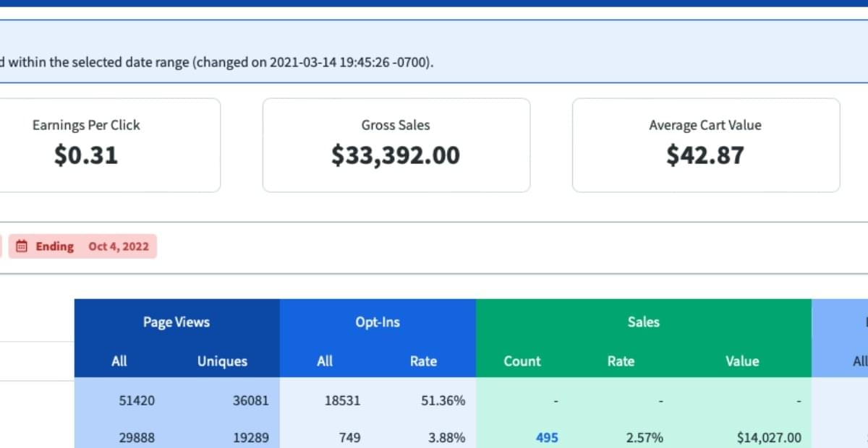Select the 19289 unique views cell
Viewport: 868px width, 448px height.
[x=250, y=437]
